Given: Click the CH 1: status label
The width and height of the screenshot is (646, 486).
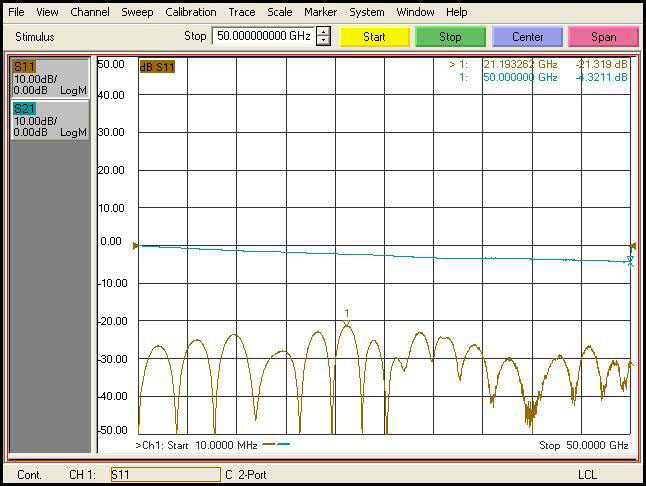Looking at the screenshot, I should pyautogui.click(x=82, y=475).
